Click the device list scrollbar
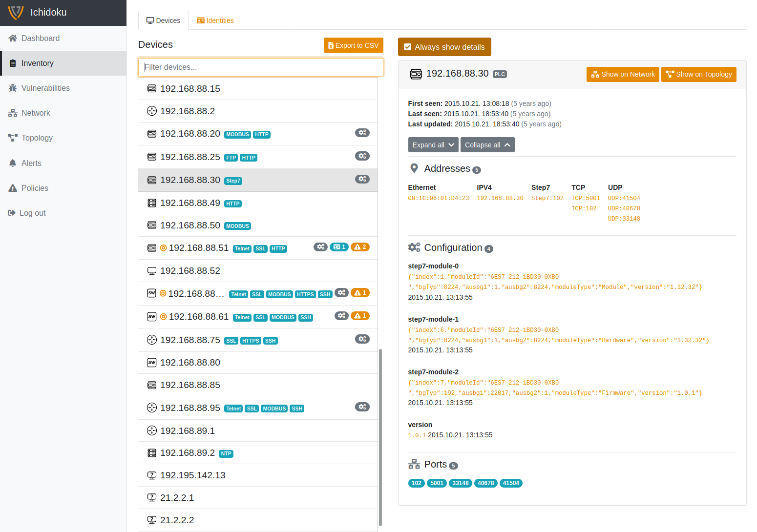The image size is (757, 532). click(380, 437)
